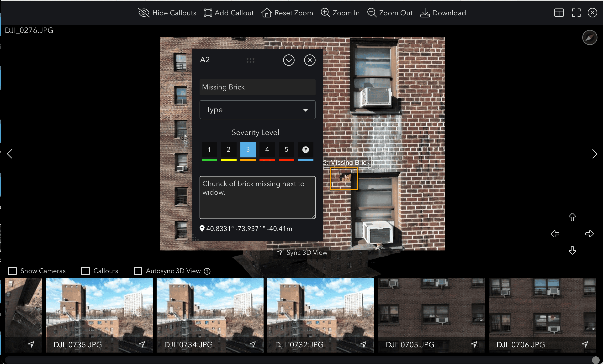
Task: Locate DJI_0706.JPG with its arrow icon
Action: coord(585,344)
